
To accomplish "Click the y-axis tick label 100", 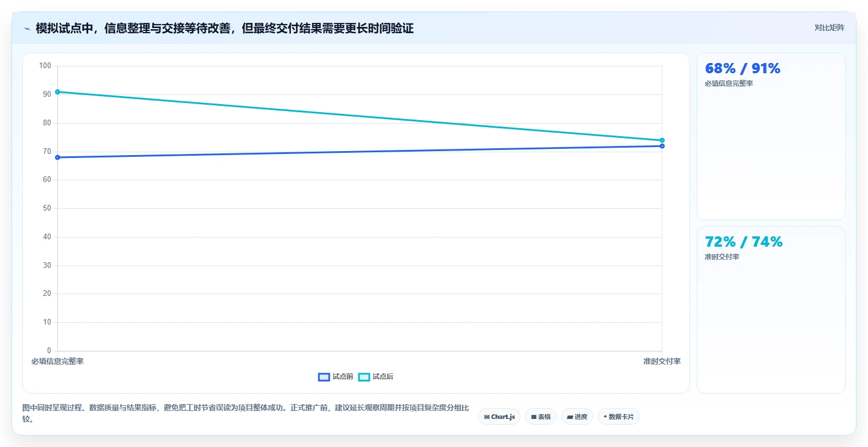I will (x=45, y=66).
